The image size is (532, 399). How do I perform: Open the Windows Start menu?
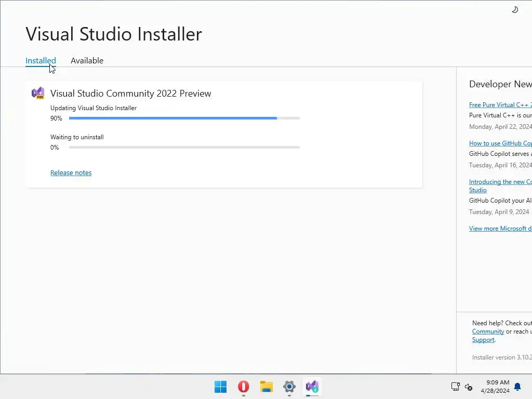(x=220, y=387)
